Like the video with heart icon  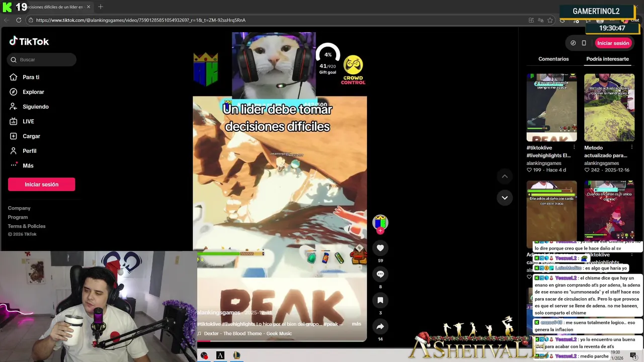click(x=380, y=248)
